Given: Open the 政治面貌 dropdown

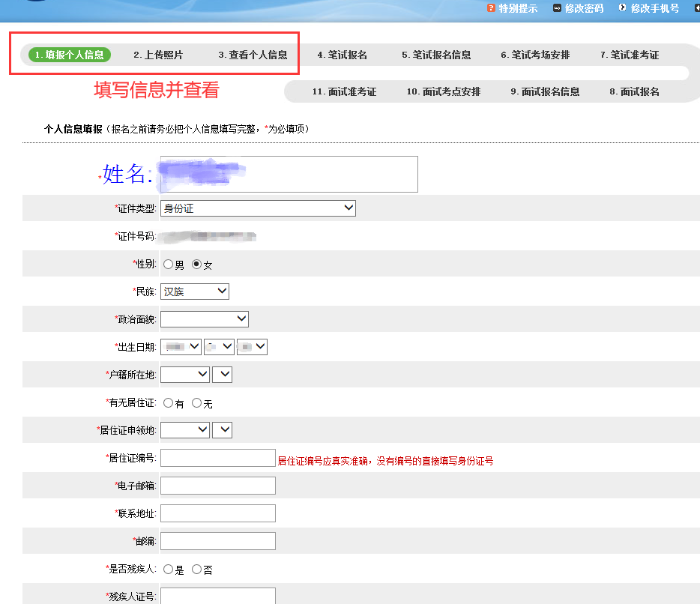Looking at the screenshot, I should (205, 318).
